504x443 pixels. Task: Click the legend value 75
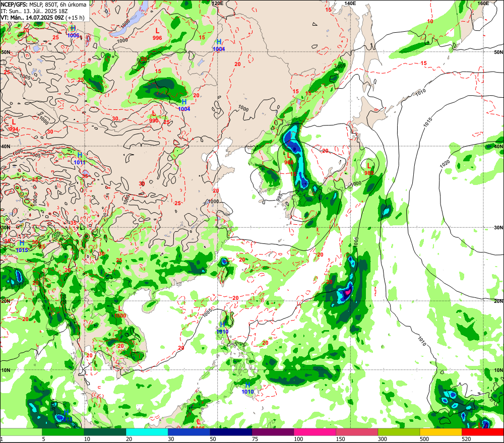click(255, 439)
